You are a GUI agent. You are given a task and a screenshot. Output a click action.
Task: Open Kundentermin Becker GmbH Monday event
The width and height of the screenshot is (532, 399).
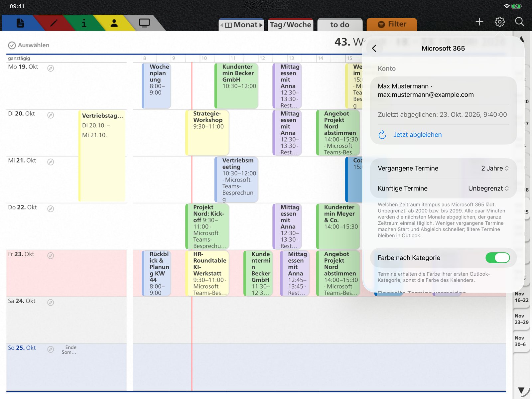click(236, 86)
